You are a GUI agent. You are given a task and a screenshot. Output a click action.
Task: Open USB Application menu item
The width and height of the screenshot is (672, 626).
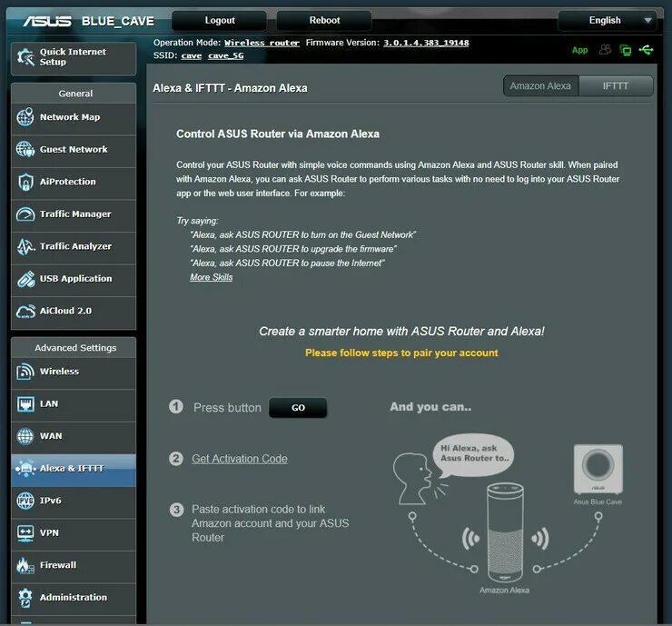(74, 279)
